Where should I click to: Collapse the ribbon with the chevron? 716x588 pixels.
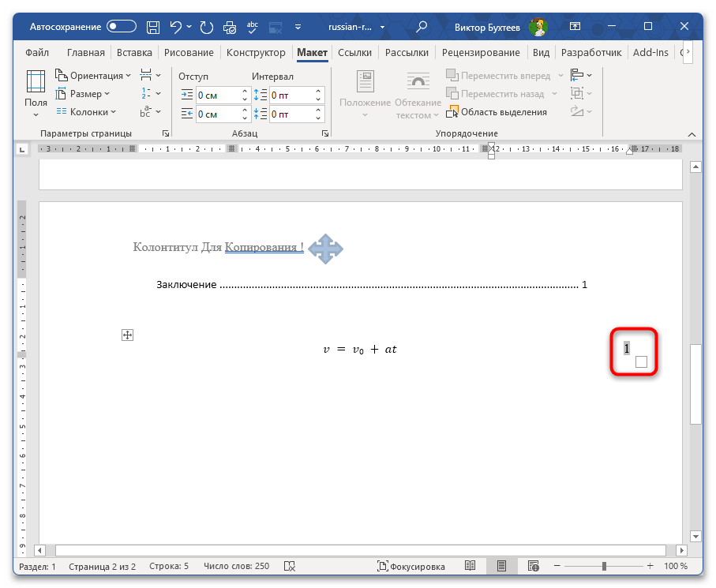click(692, 134)
